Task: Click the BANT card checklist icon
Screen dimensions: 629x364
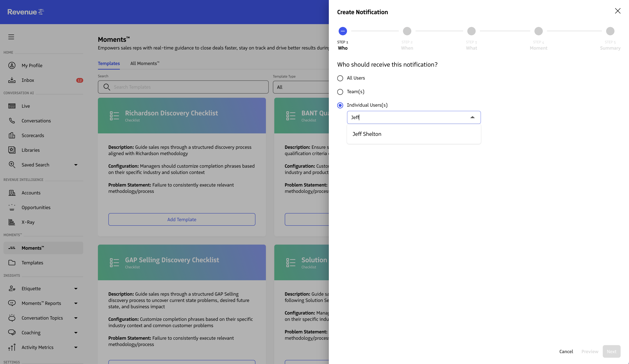Action: (x=291, y=116)
